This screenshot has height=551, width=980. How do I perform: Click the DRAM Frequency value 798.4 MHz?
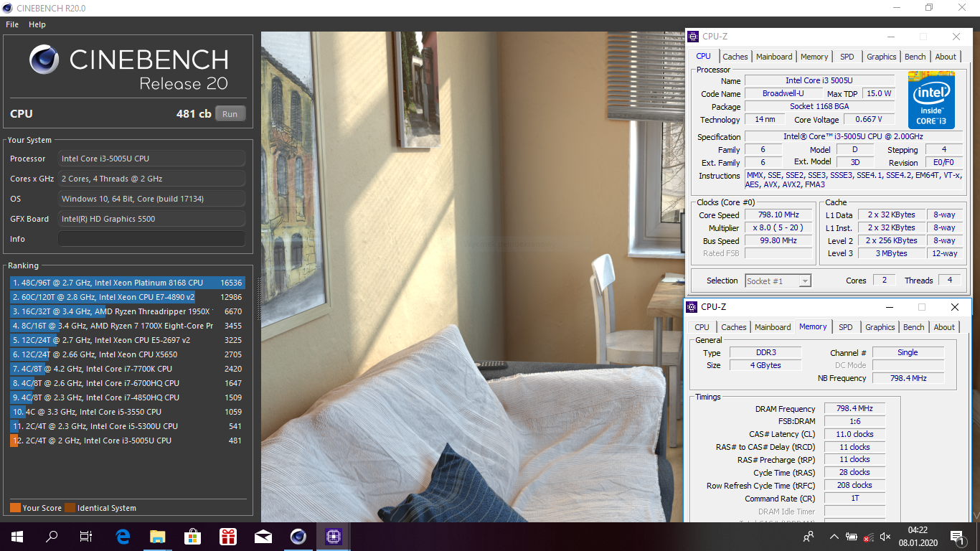click(854, 408)
